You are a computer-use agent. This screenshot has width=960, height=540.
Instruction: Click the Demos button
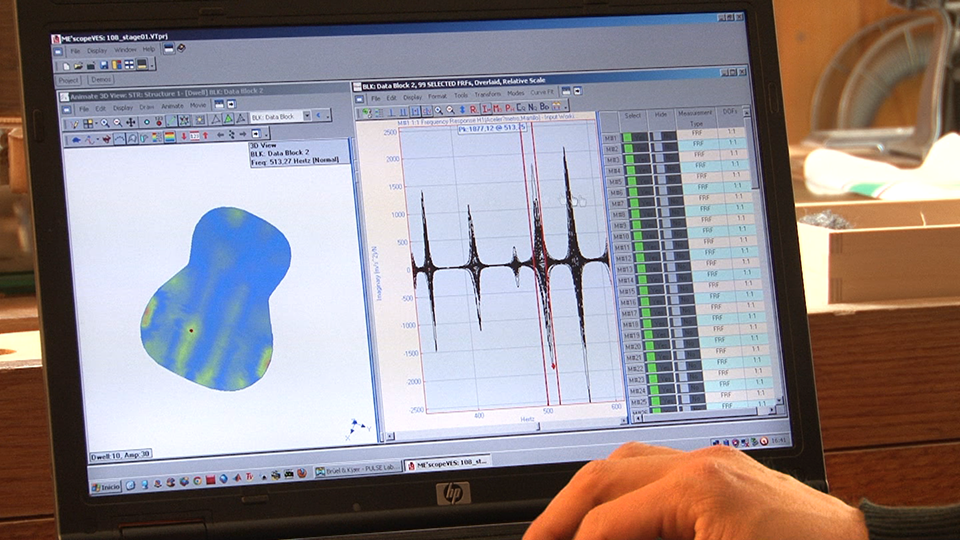[x=100, y=80]
